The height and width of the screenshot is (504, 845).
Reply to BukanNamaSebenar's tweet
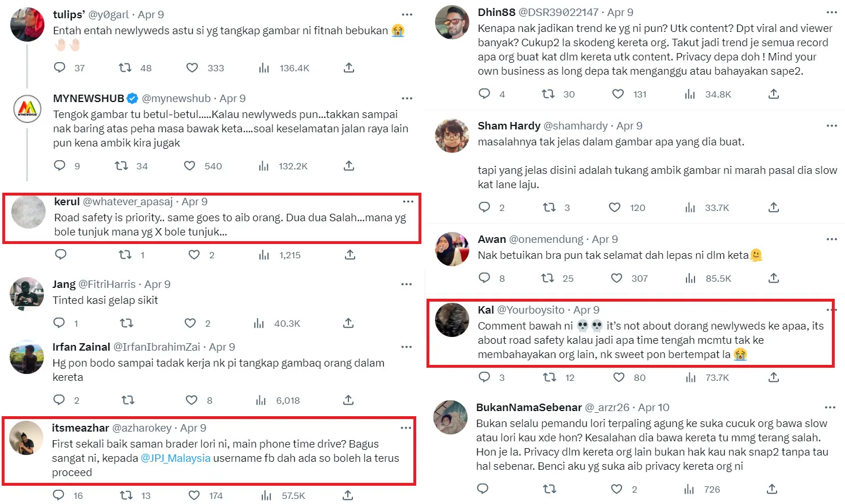[483, 489]
